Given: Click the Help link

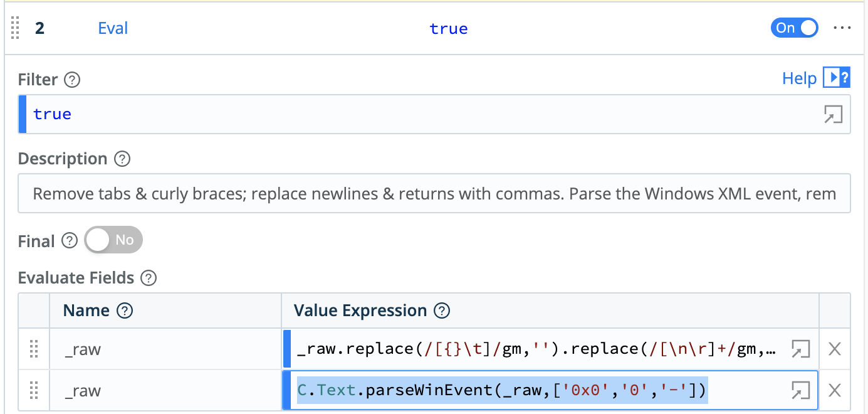Looking at the screenshot, I should 799,78.
